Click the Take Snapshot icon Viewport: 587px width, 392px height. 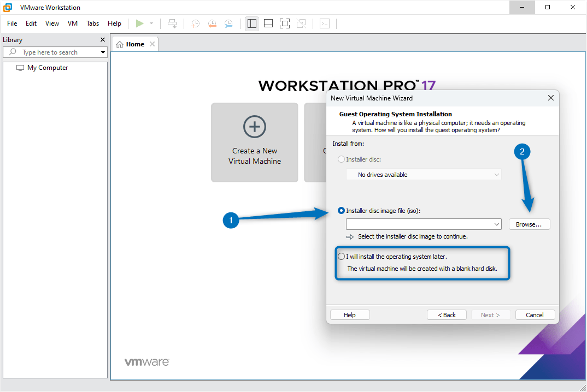tap(195, 23)
